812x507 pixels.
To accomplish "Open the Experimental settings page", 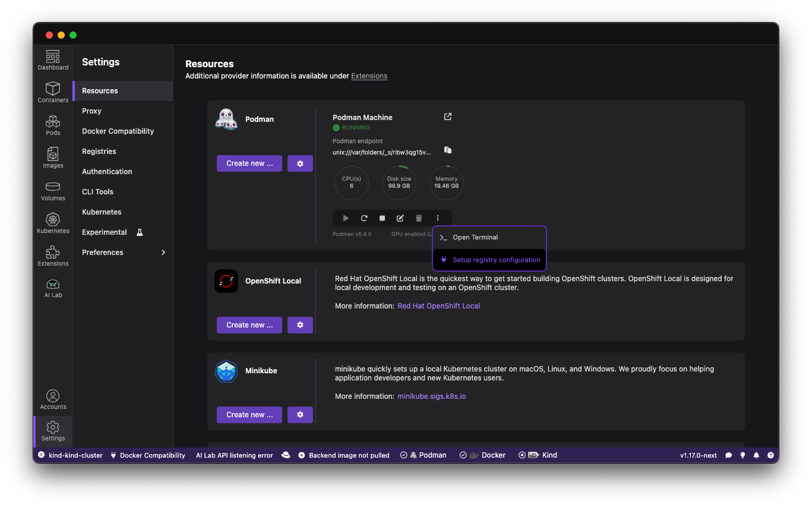I will [x=105, y=232].
